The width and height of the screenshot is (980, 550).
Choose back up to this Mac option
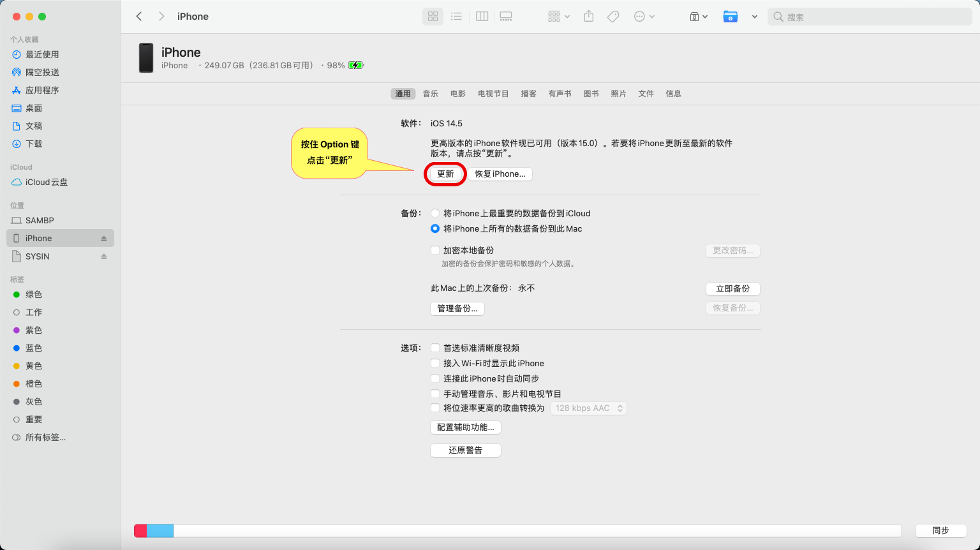[435, 228]
